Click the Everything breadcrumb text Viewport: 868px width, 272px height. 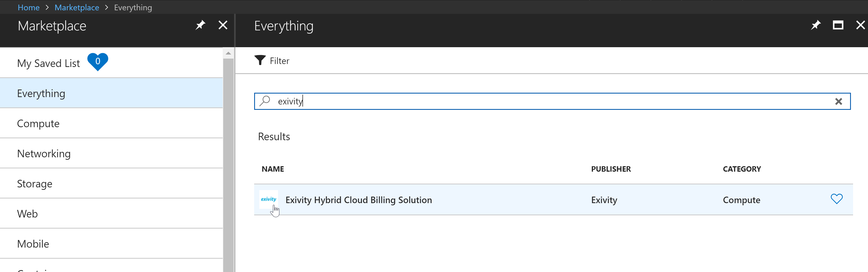coord(133,7)
